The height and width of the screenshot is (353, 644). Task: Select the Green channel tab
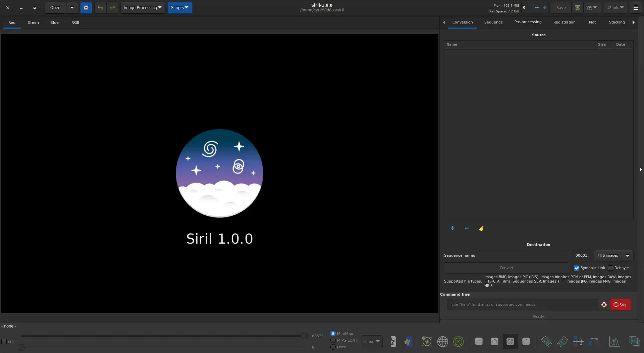pyautogui.click(x=33, y=22)
